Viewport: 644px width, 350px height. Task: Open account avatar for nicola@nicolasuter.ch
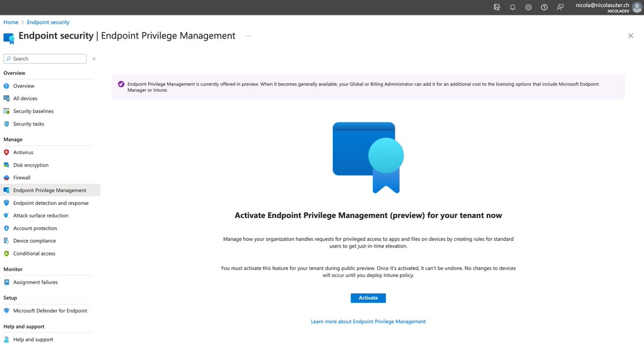point(636,7)
